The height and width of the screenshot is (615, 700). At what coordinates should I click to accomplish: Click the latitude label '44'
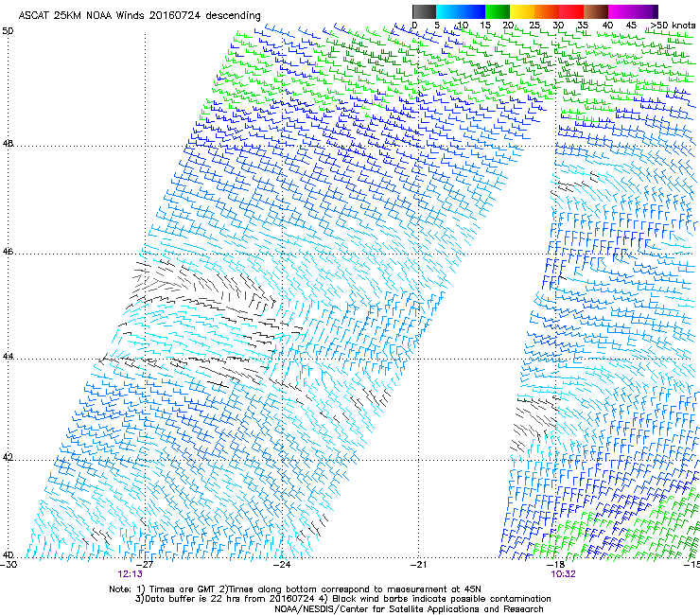8,357
